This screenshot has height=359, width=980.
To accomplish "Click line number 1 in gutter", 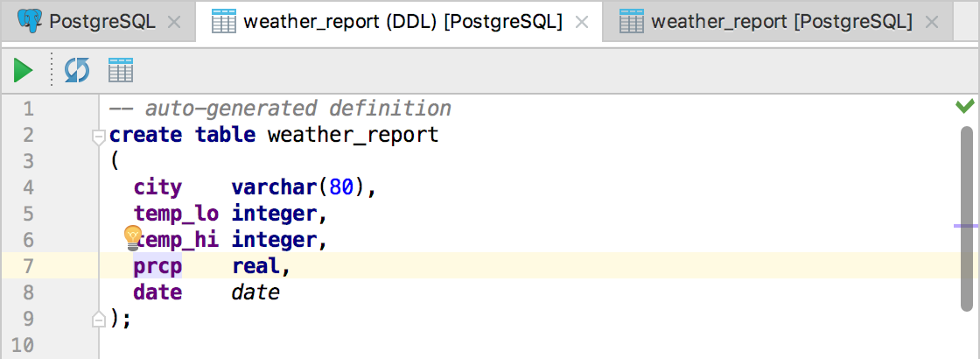I will click(27, 109).
